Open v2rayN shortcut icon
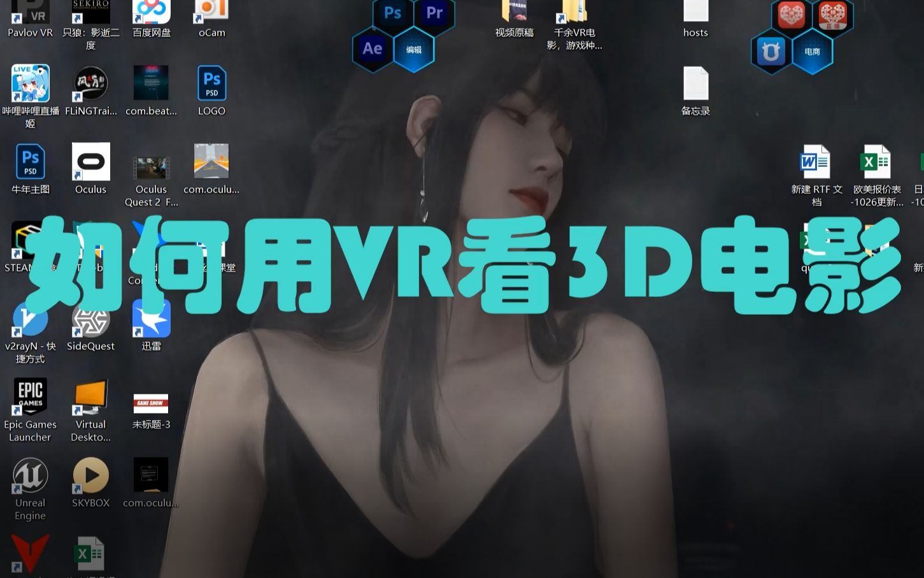Image resolution: width=924 pixels, height=578 pixels. click(30, 319)
